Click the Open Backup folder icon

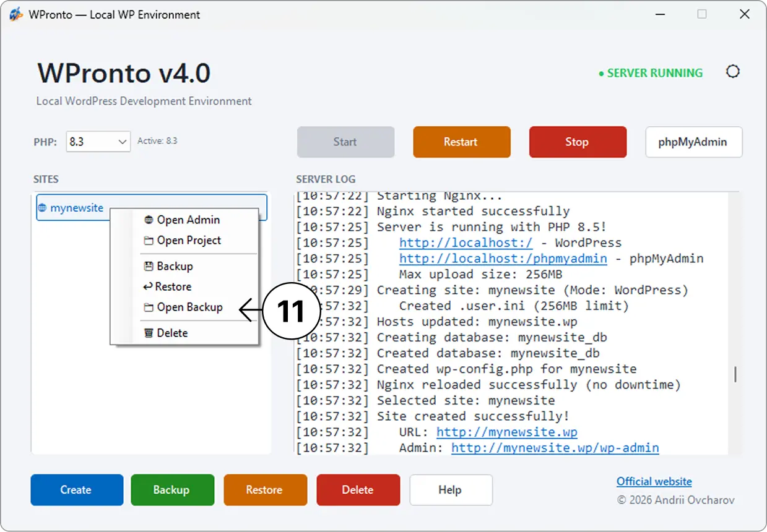[149, 307]
